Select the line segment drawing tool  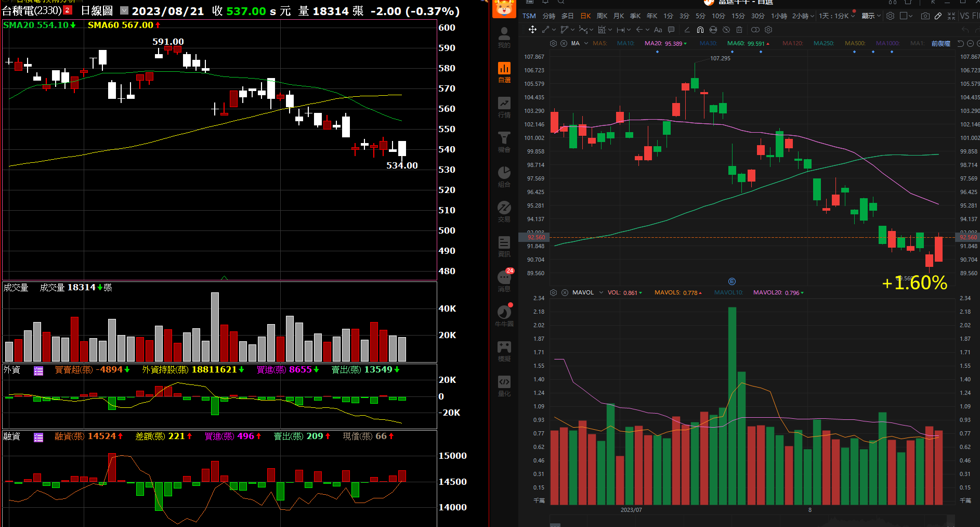[546, 30]
